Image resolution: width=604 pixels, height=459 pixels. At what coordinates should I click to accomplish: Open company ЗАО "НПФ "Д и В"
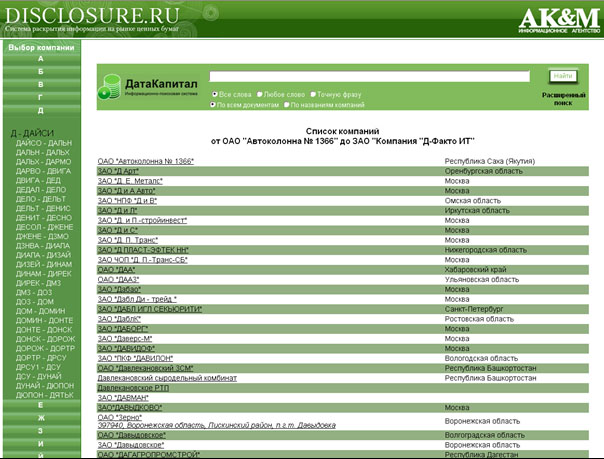[x=127, y=200]
